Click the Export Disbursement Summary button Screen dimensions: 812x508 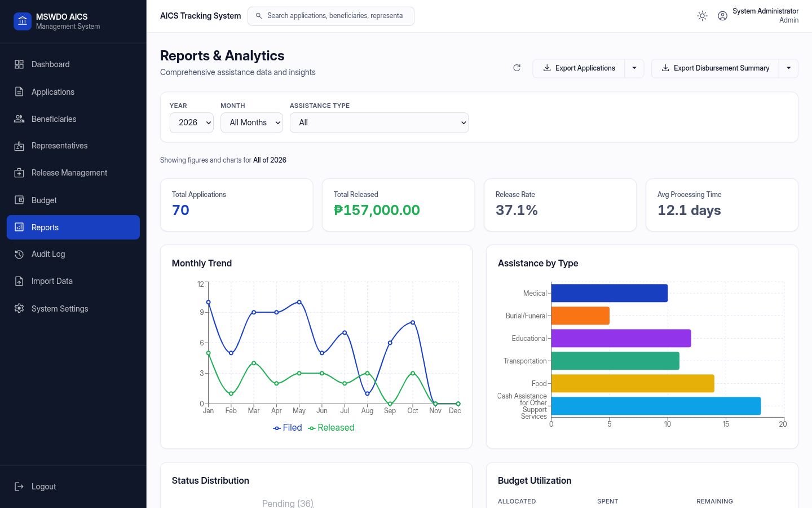point(715,68)
